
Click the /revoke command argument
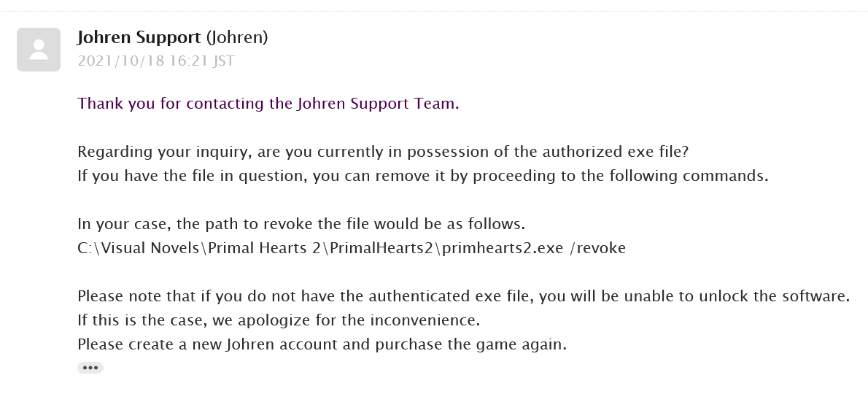tap(598, 248)
